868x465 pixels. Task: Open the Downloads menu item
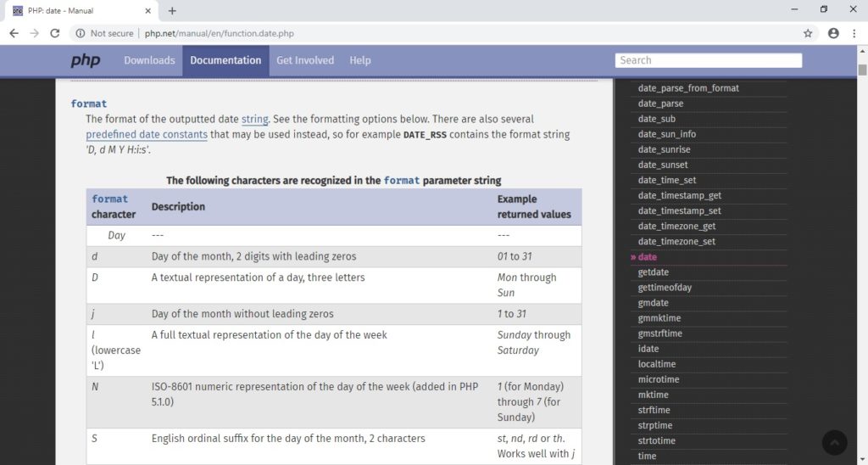[149, 60]
